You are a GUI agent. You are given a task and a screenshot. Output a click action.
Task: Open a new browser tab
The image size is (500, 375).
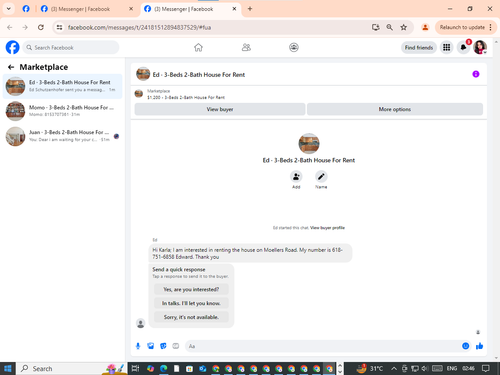coord(250,9)
